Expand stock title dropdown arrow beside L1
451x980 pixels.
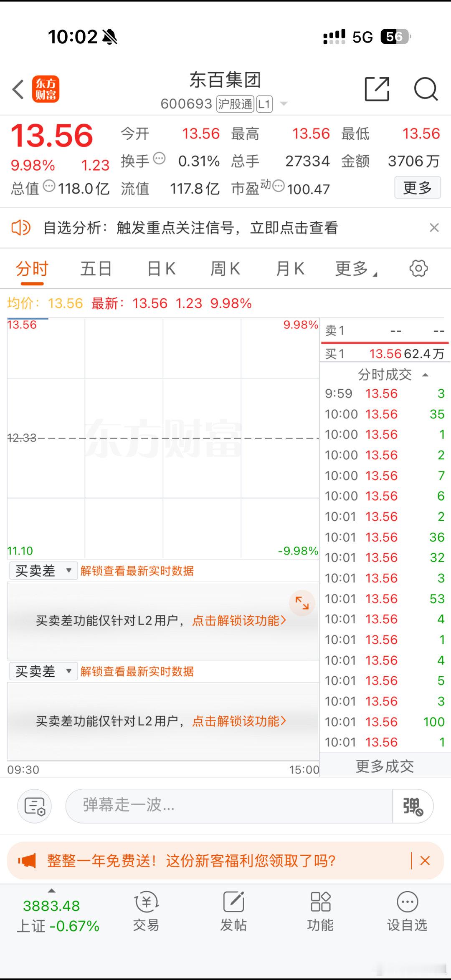284,103
